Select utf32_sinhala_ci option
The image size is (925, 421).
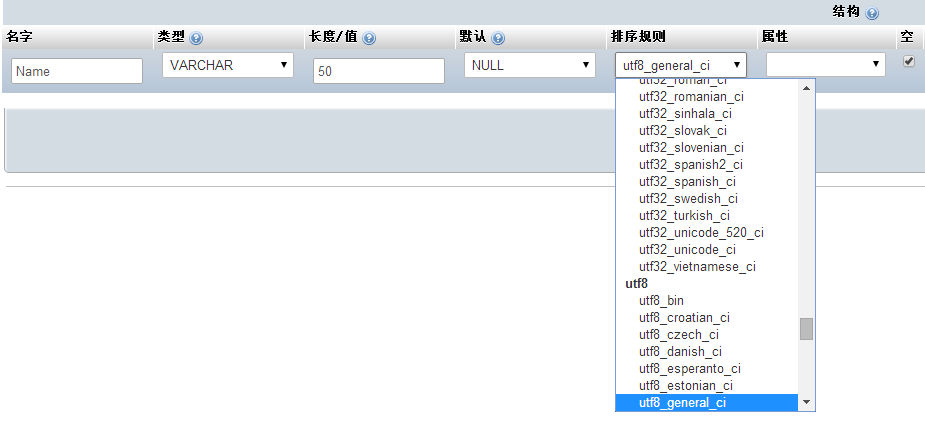707,113
